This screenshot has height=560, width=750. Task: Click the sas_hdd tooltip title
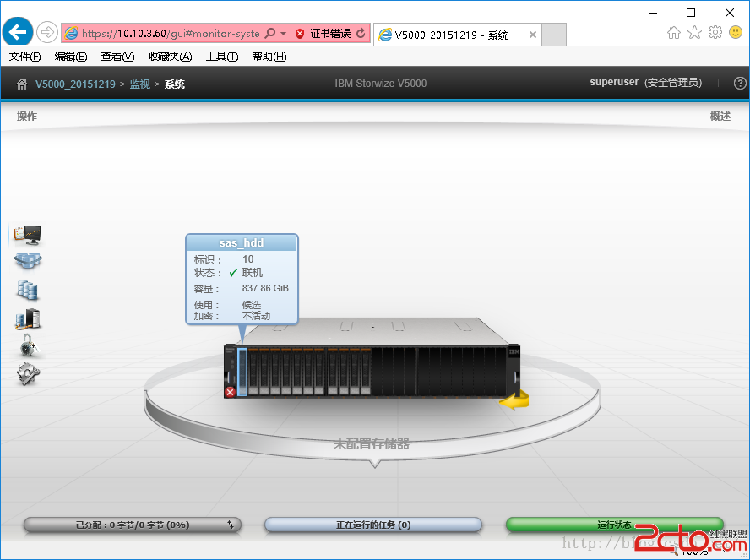(x=242, y=243)
